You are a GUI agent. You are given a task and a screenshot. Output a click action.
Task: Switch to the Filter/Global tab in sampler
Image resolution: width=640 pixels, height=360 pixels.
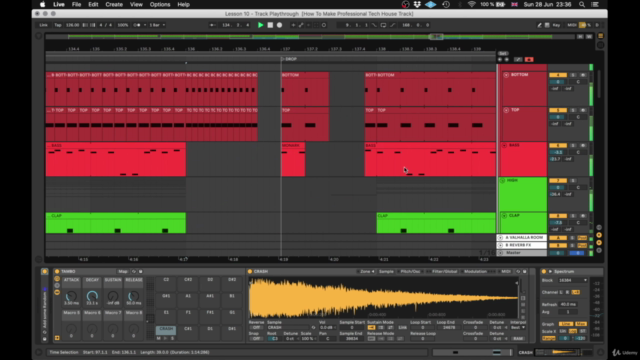pos(444,271)
